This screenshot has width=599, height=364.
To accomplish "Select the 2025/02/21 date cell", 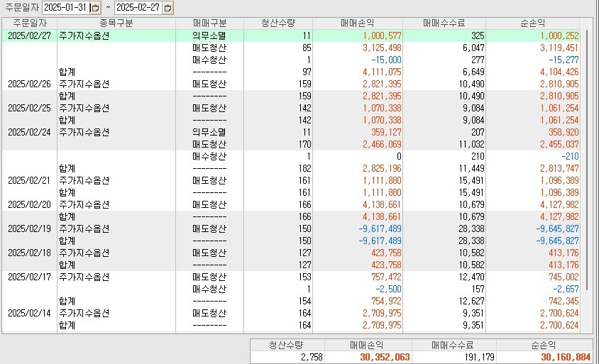I will (29, 180).
